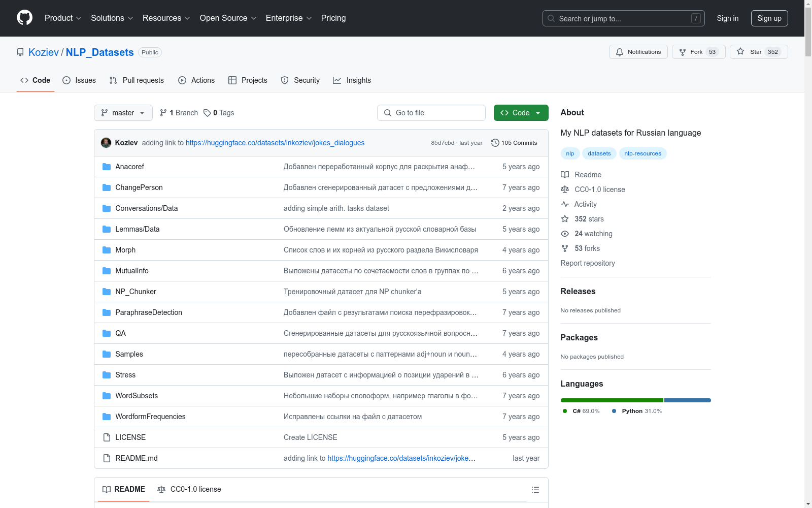Image resolution: width=812 pixels, height=508 pixels.
Task: Click the Go to file input
Action: click(431, 113)
